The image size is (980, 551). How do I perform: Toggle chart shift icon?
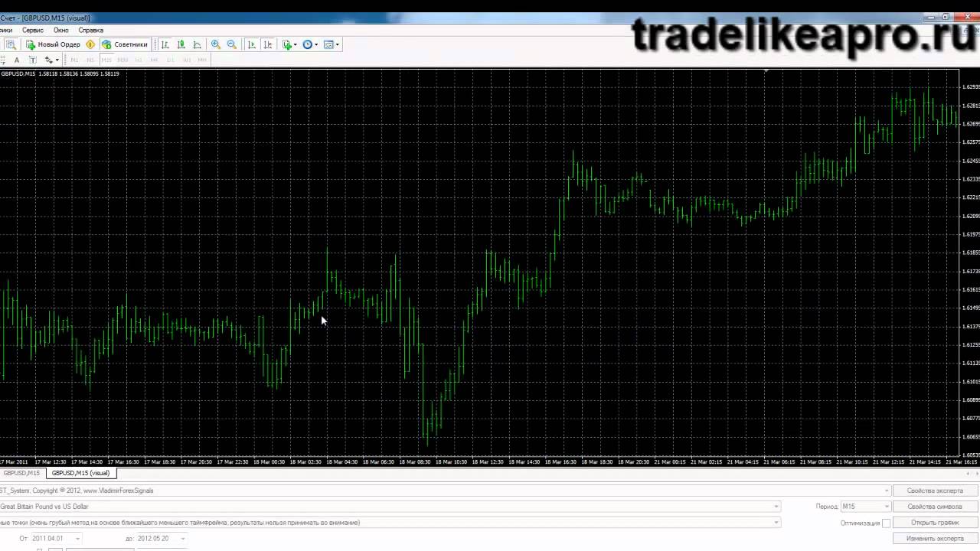coord(267,44)
